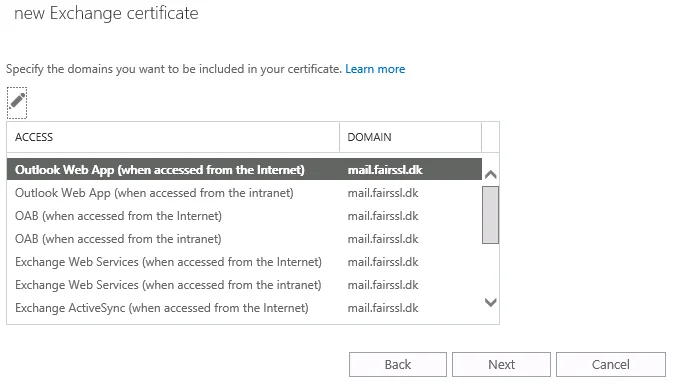The image size is (674, 386).
Task: Select OAB (when accessed from the Internet)
Action: (x=244, y=216)
